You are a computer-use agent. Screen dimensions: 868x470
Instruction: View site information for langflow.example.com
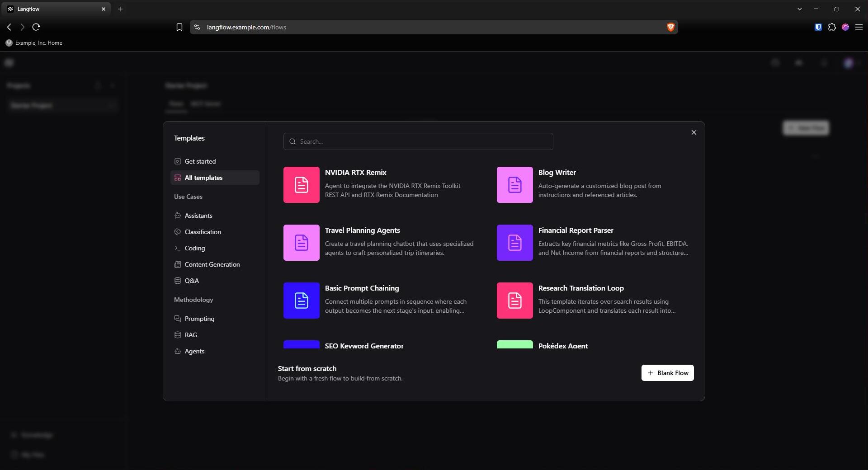point(197,27)
